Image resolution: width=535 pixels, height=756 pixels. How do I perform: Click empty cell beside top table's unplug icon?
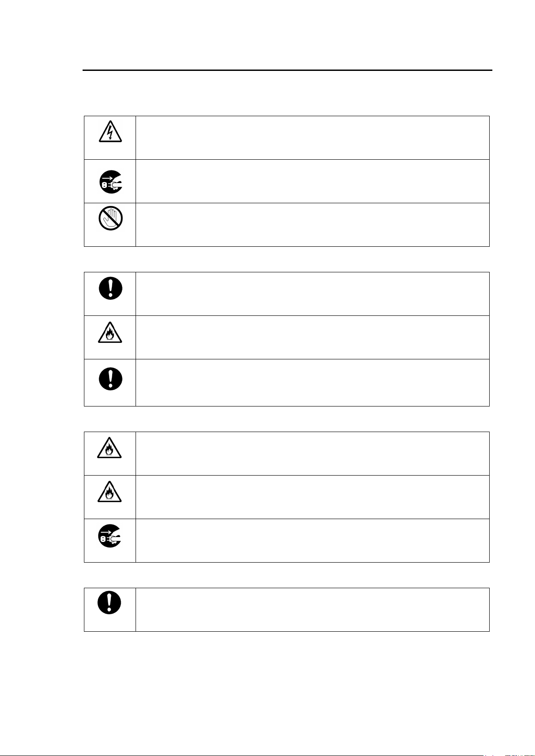tap(312, 181)
